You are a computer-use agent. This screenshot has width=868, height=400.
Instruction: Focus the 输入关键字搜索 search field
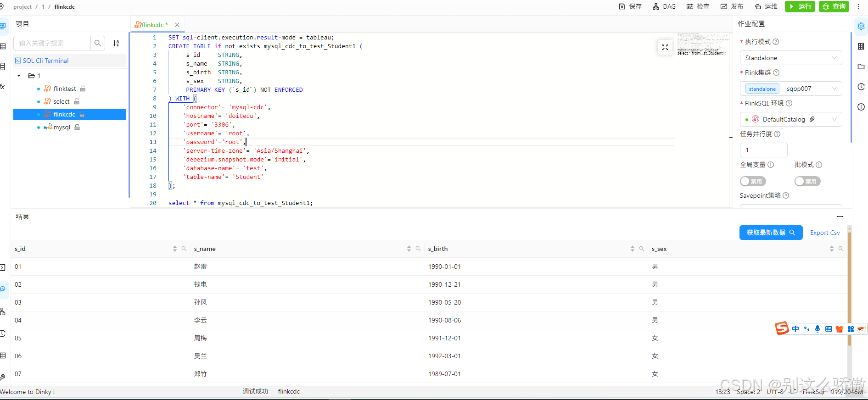[x=52, y=43]
